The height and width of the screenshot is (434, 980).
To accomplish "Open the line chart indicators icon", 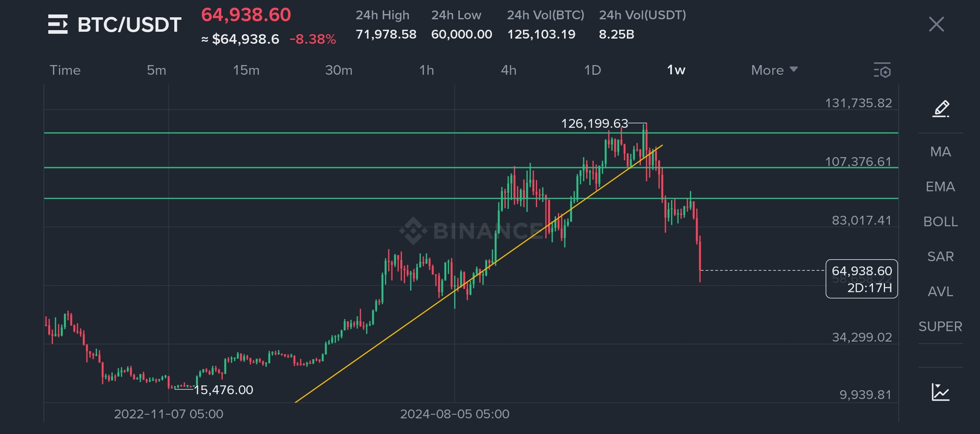I will [x=941, y=392].
